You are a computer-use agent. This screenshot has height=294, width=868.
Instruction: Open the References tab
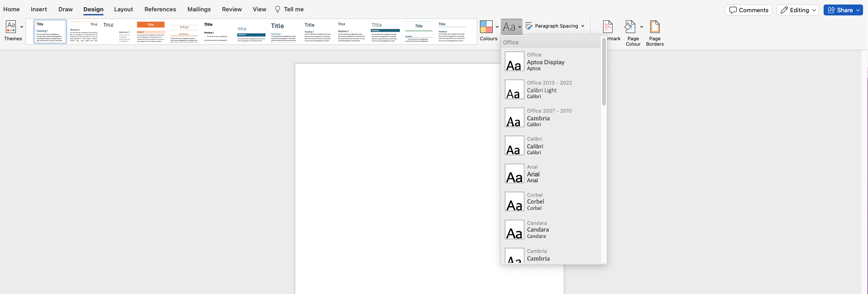point(160,9)
